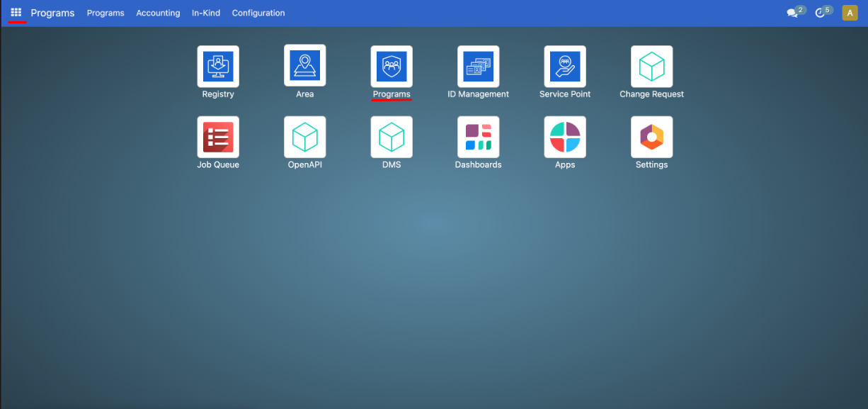
Task: Open the Apps application
Action: [x=564, y=137]
